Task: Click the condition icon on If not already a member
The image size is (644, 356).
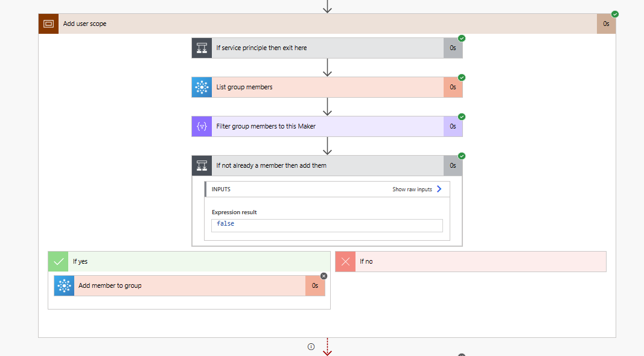Action: [x=201, y=165]
